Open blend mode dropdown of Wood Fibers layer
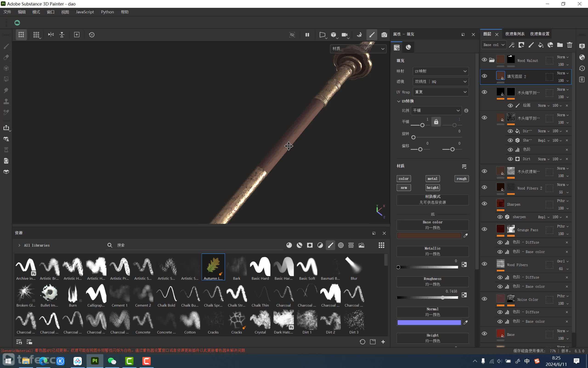This screenshot has width=588, height=368. pos(563,261)
